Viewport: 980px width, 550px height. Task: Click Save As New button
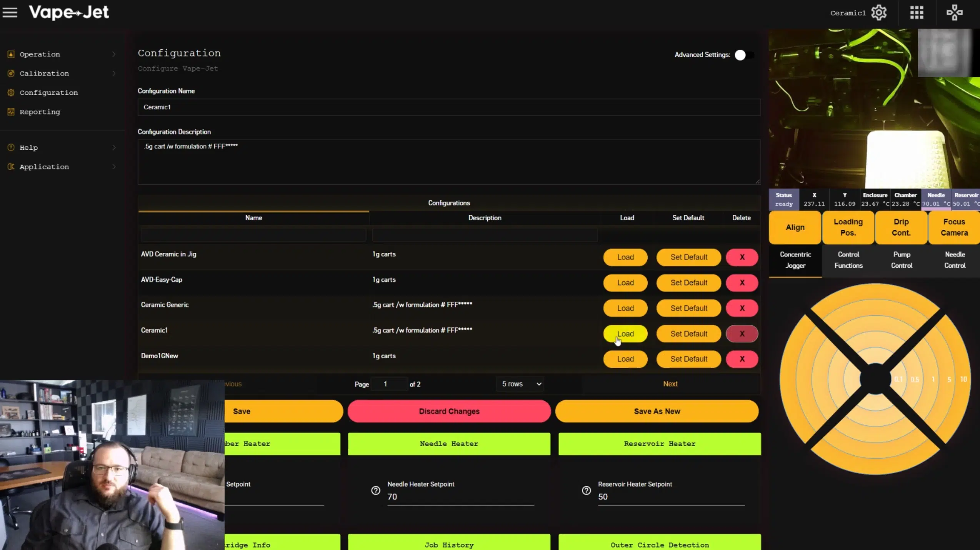[657, 411]
